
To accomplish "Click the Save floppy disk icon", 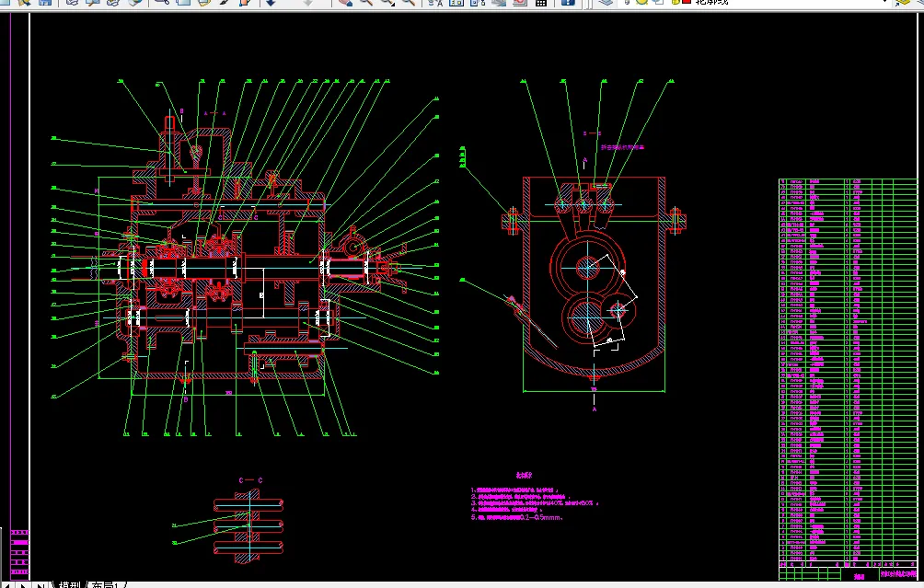I will coord(43,3).
